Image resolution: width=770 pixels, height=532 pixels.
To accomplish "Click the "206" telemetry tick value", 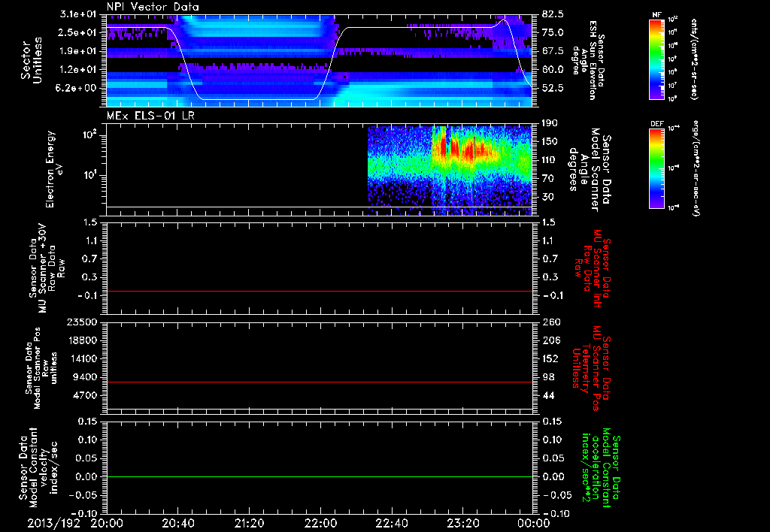I will coord(550,340).
